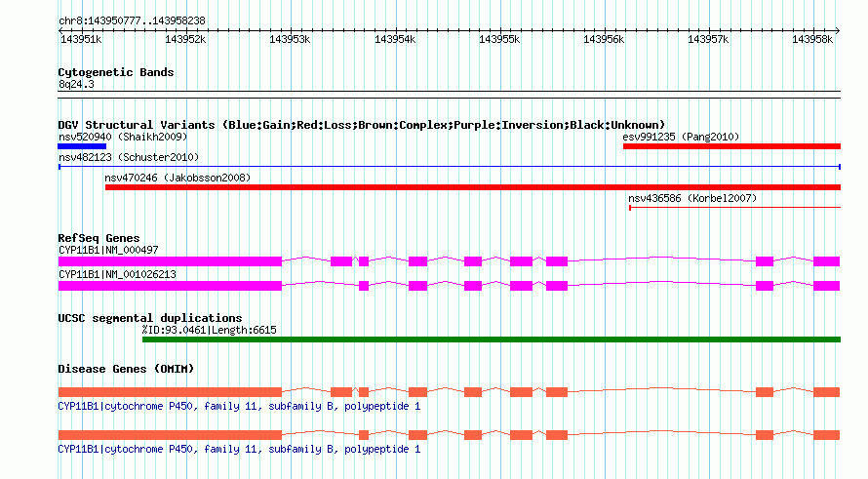Click the nsv436586 (Korbel2007) label
Viewport: 868px width, 479px height.
point(692,198)
